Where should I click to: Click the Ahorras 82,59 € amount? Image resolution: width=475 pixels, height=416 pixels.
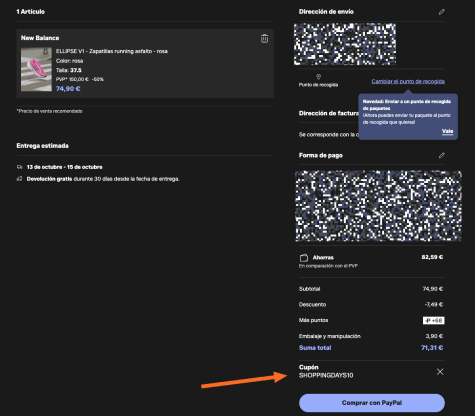(x=432, y=257)
